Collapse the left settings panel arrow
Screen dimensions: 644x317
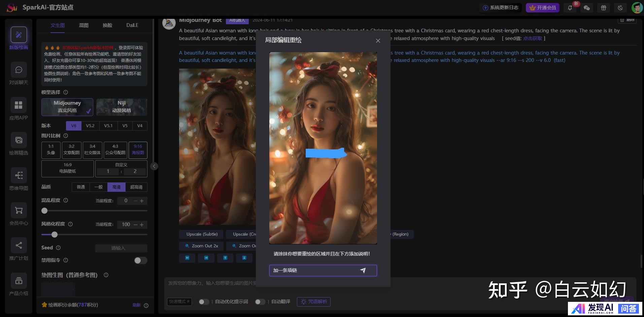tap(154, 166)
